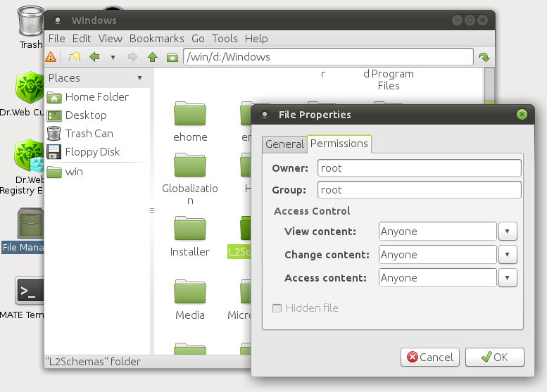Go up to parent folder arrow

coord(153,56)
